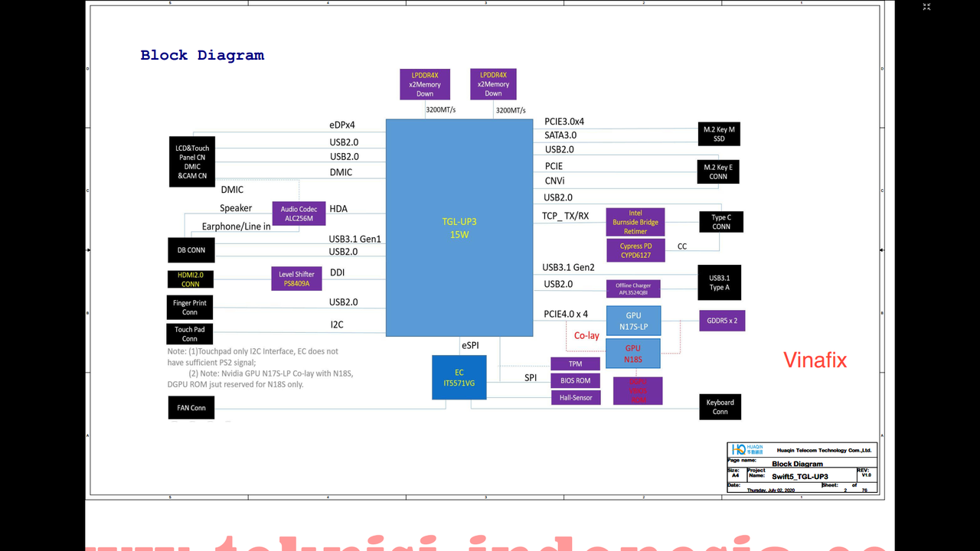Select the Hall-Sensor block
Screen dimensions: 980x551
coord(575,398)
